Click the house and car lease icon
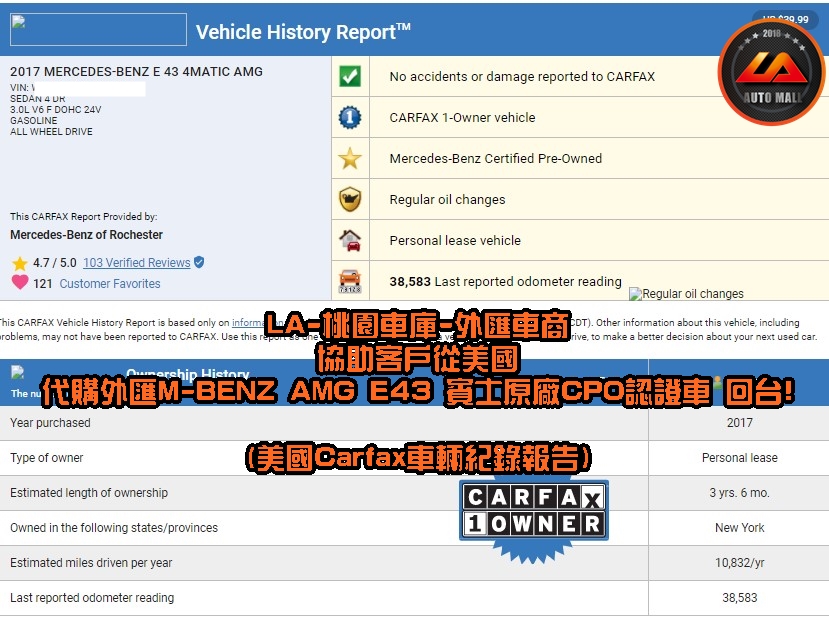Image resolution: width=829 pixels, height=619 pixels. [x=350, y=241]
